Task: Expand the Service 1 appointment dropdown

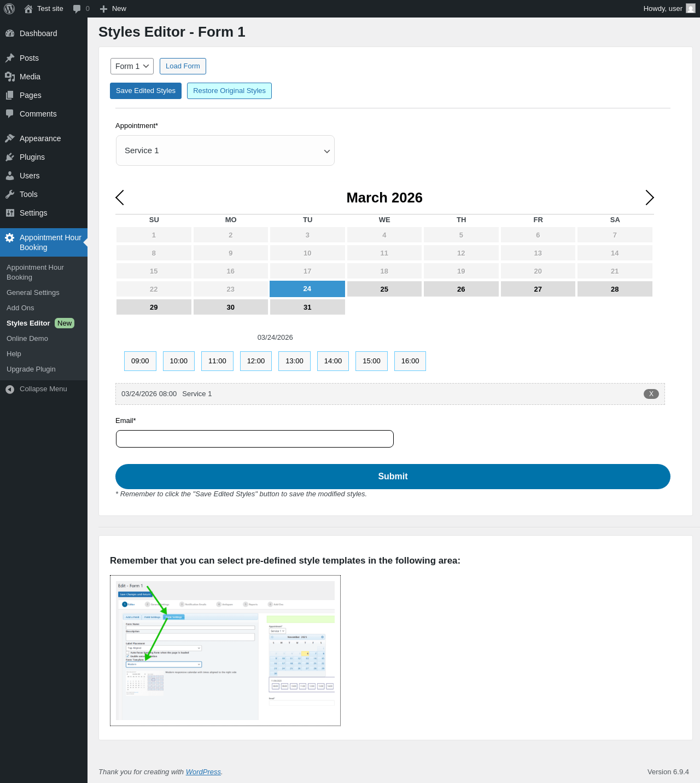Action: coord(225,150)
